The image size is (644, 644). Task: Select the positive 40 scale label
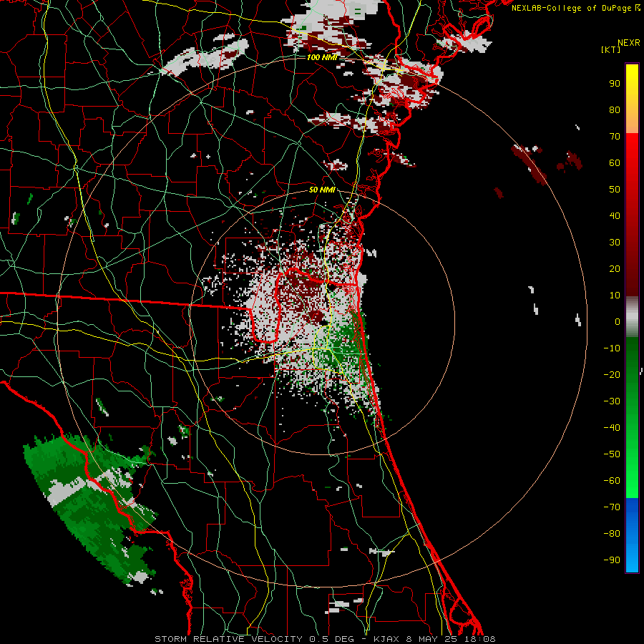pos(615,216)
